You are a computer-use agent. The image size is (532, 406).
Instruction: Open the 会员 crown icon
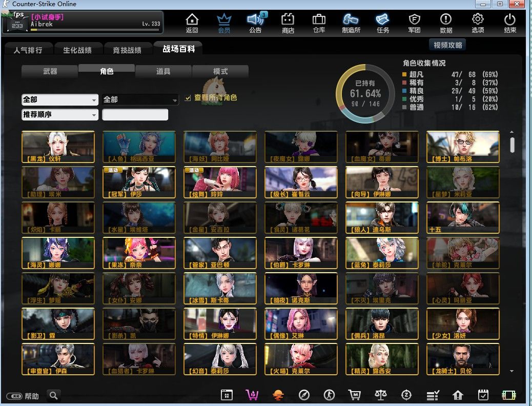(224, 23)
